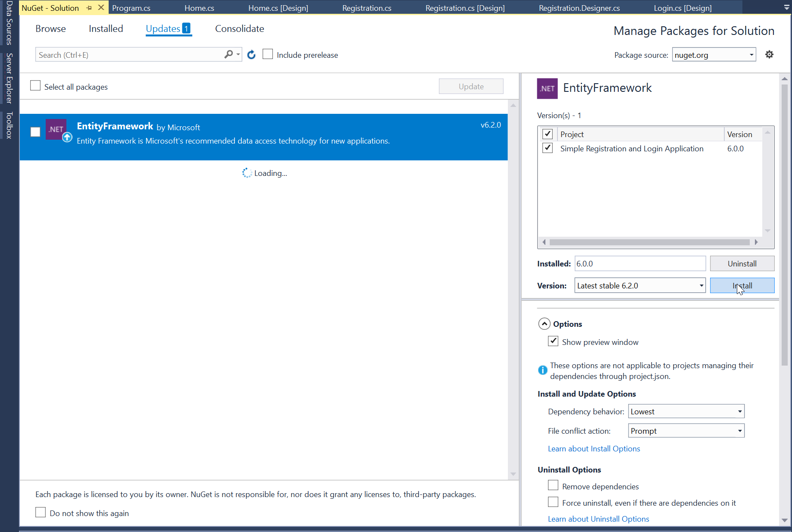The image size is (792, 532).
Task: Open the Version dropdown showing Latest stable 6.2.0
Action: point(640,285)
